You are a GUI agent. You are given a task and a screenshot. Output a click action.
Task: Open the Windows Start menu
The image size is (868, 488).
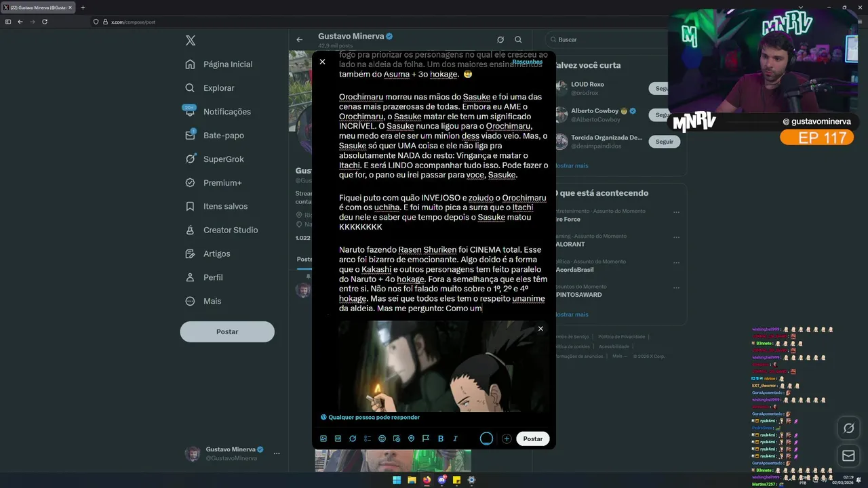coord(397,480)
